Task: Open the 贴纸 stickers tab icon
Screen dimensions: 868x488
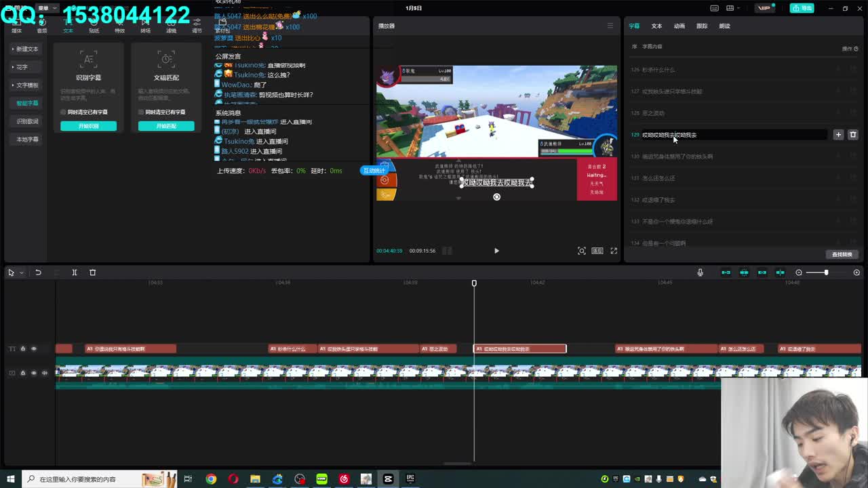Action: pyautogui.click(x=94, y=26)
